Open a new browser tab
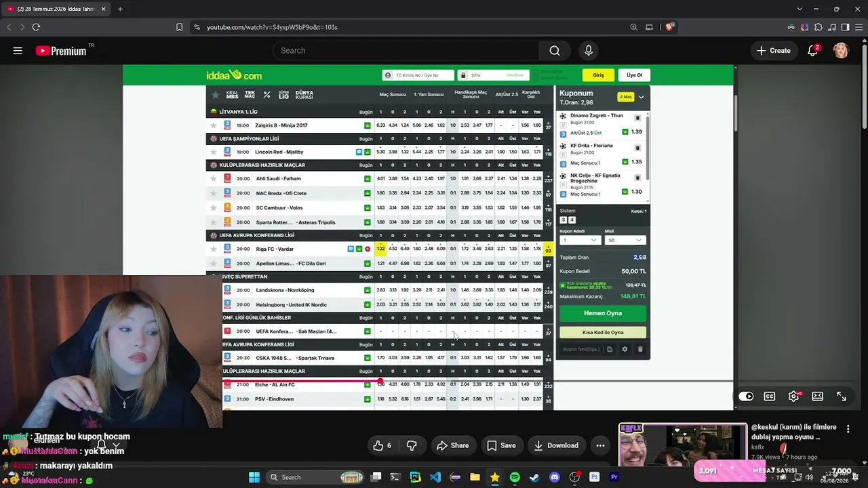Image resolution: width=868 pixels, height=488 pixels. pos(120,9)
